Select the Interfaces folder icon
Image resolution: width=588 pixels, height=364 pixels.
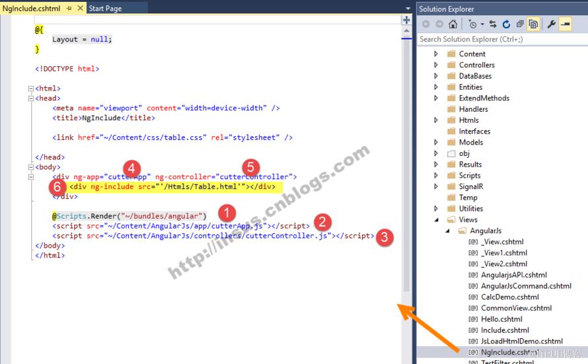pos(451,131)
